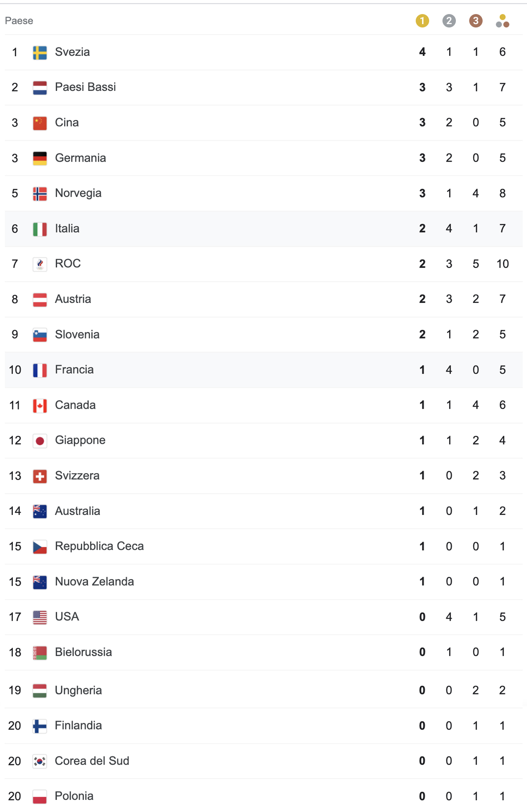Select the Norvegia country name

(78, 193)
